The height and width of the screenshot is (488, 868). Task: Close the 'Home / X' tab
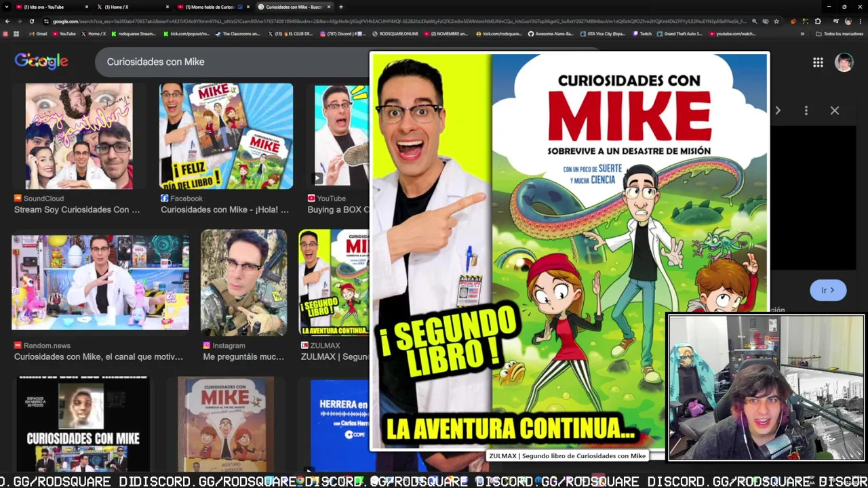[x=167, y=7]
